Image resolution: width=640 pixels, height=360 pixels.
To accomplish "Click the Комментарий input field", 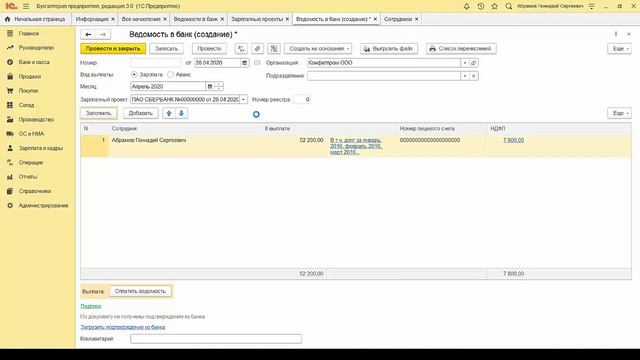I will (x=216, y=339).
